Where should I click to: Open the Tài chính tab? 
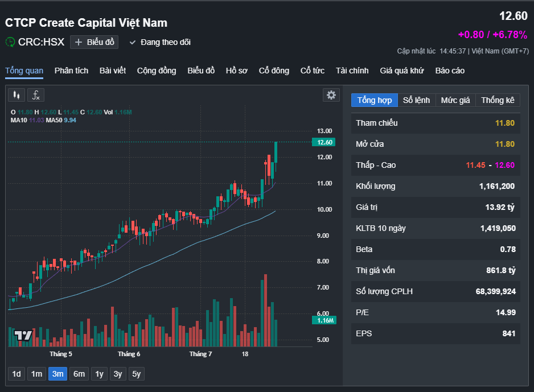352,71
